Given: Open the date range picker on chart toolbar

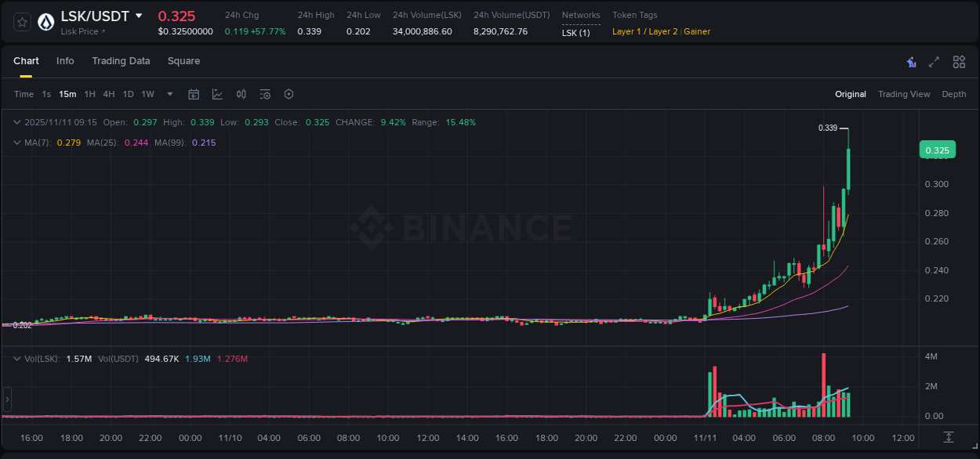Looking at the screenshot, I should coord(194,94).
